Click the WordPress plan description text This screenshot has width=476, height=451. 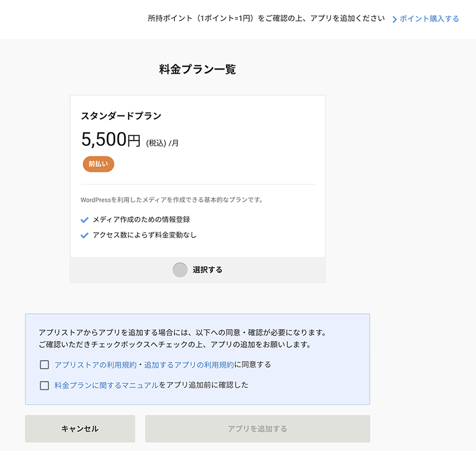point(172,200)
